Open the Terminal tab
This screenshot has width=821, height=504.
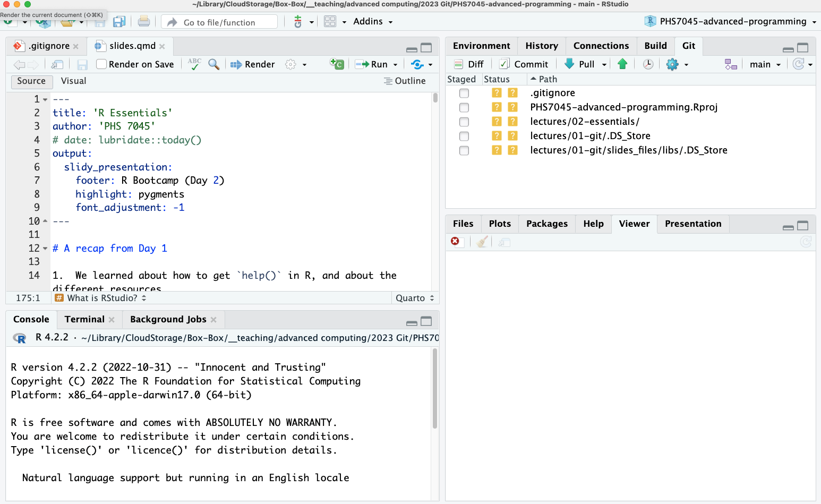click(x=84, y=319)
